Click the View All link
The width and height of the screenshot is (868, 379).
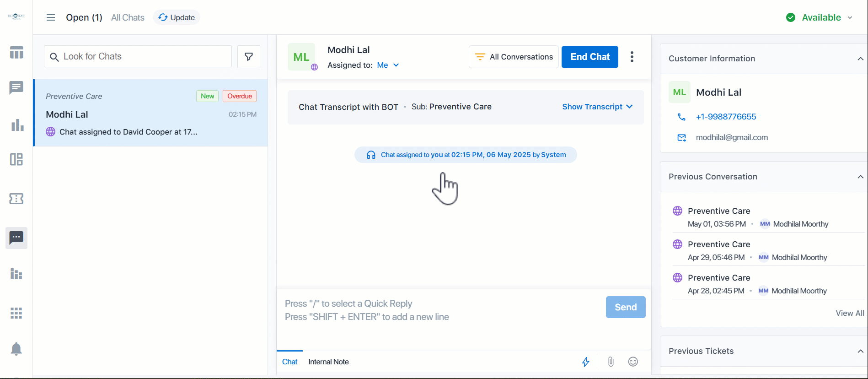click(x=850, y=313)
